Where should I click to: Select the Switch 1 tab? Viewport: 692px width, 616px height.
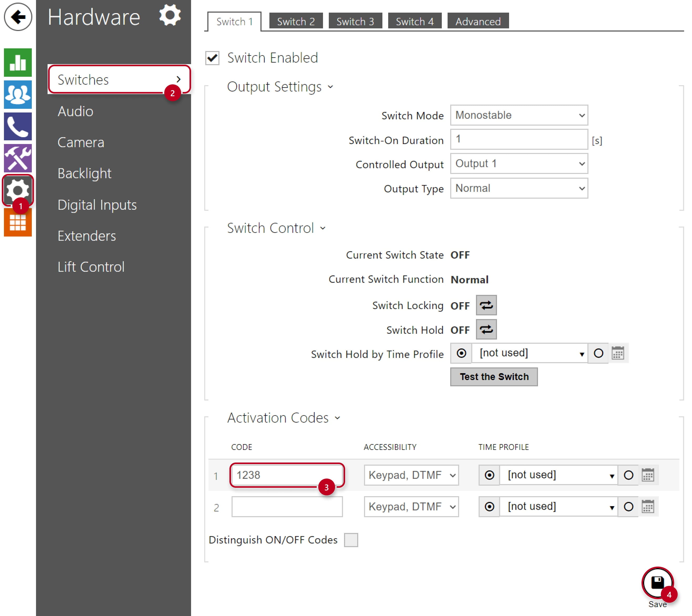234,21
